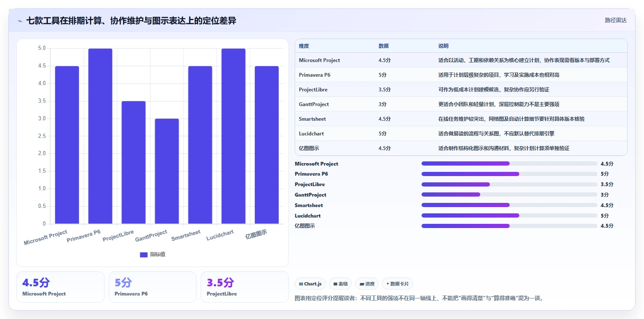644x319 pixels.
Task: Click the 路径雷达 label
Action: pos(615,20)
